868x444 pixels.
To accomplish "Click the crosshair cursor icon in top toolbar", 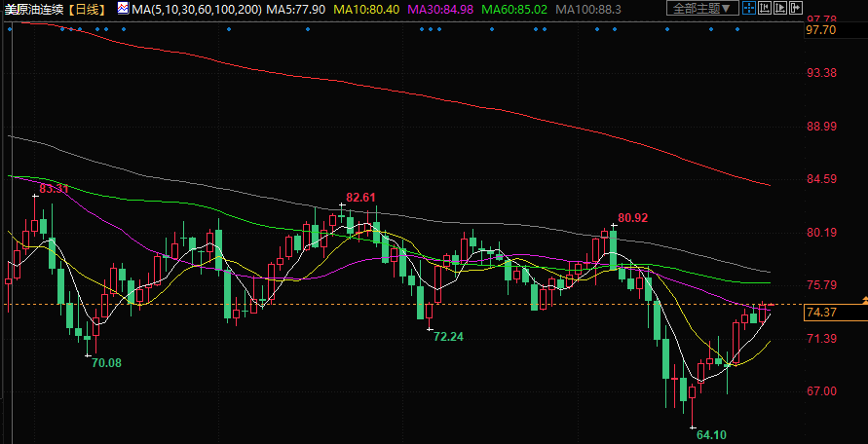I will [x=749, y=8].
